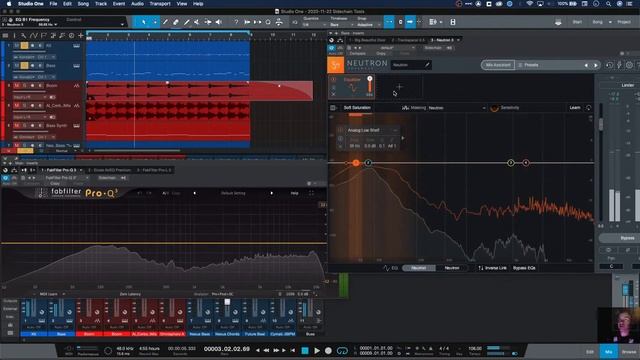This screenshot has width=640, height=360.
Task: Open the Song menu
Action: tap(83, 4)
